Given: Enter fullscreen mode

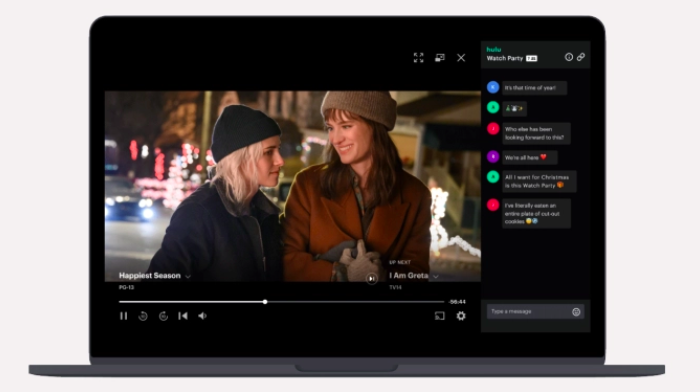Looking at the screenshot, I should tap(418, 58).
